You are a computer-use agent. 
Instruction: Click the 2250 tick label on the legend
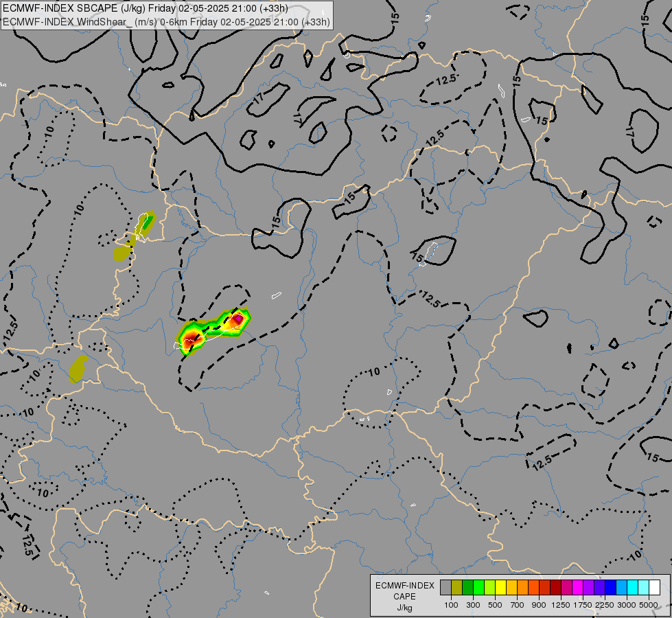point(605,605)
